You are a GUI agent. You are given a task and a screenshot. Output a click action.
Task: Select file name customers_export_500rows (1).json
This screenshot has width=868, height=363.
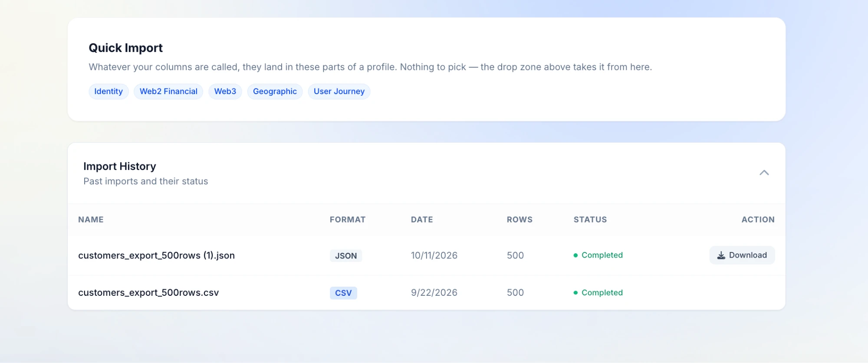click(x=156, y=255)
